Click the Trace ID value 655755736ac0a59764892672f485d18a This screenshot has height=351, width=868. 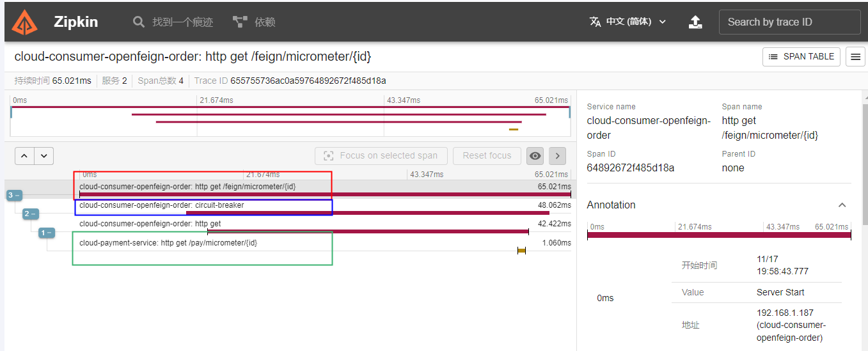[308, 81]
